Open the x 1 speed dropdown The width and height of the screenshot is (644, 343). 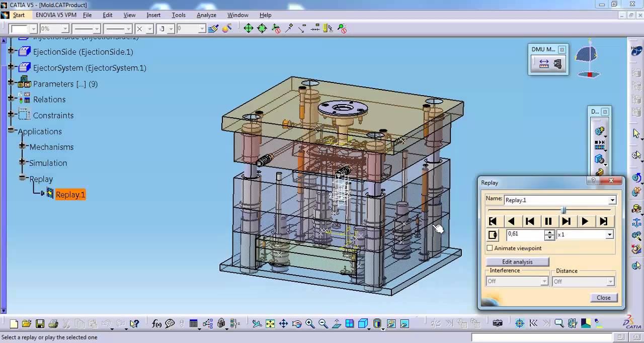point(609,234)
